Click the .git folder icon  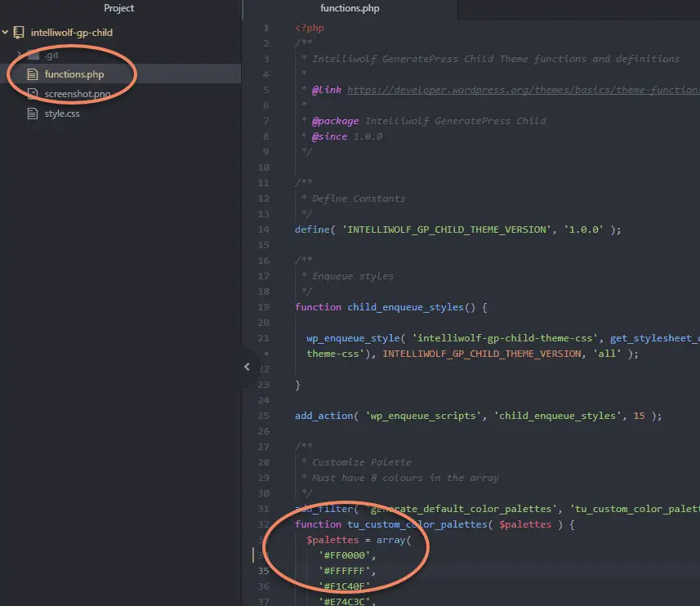(x=33, y=55)
